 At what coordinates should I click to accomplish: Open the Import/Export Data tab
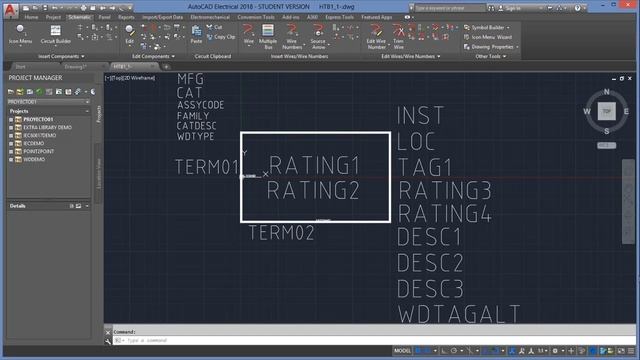pos(162,17)
